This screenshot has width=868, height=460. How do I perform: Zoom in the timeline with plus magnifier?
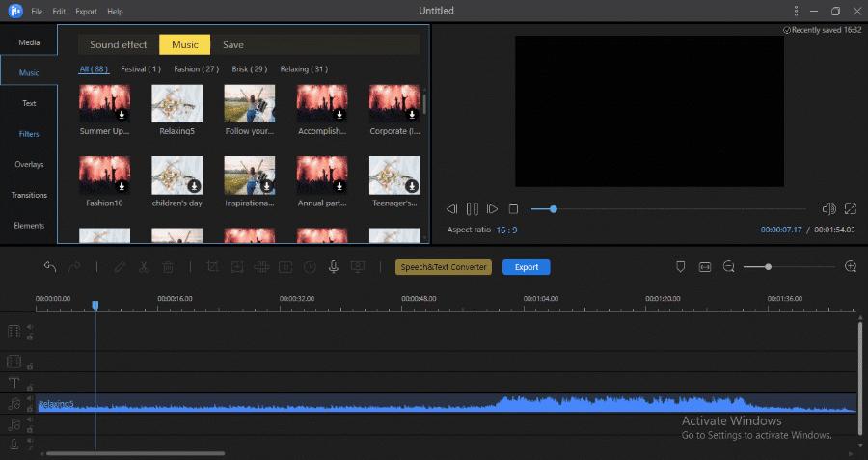(851, 267)
